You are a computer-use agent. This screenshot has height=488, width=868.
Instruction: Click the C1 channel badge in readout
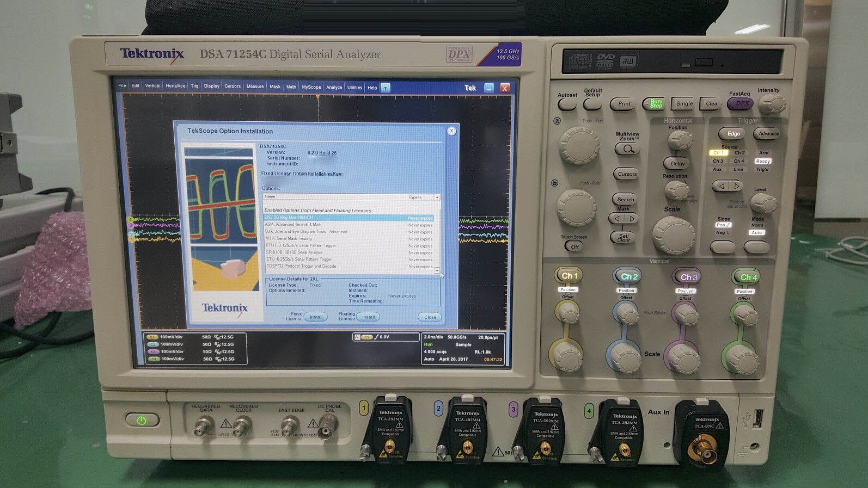point(153,337)
